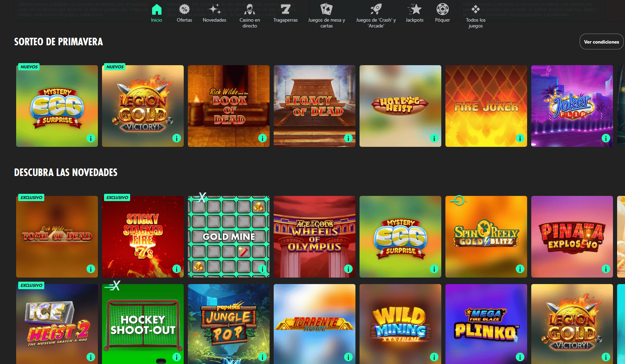The image size is (625, 364).
Task: Open the Inicio home icon
Action: tap(157, 9)
